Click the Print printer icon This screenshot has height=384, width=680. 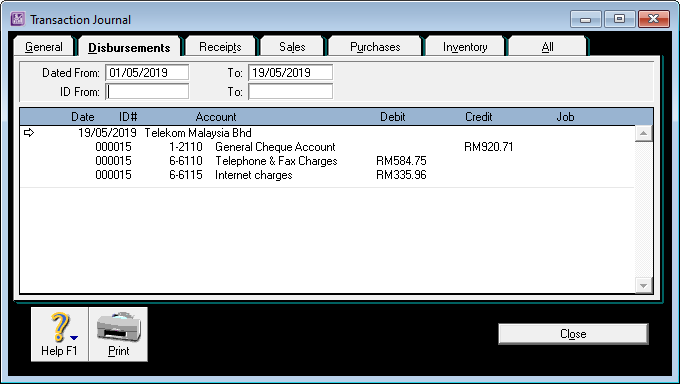coord(118,334)
